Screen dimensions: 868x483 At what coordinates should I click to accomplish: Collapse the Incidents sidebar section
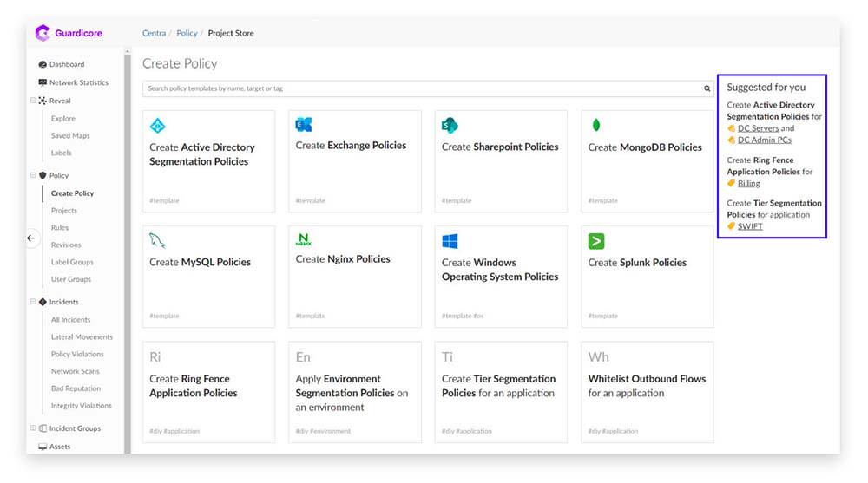tap(33, 302)
